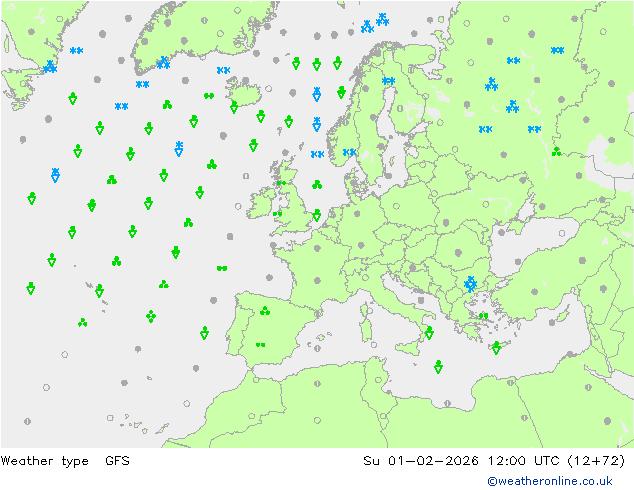Select the green rain symbol over northern Spain

click(x=265, y=311)
